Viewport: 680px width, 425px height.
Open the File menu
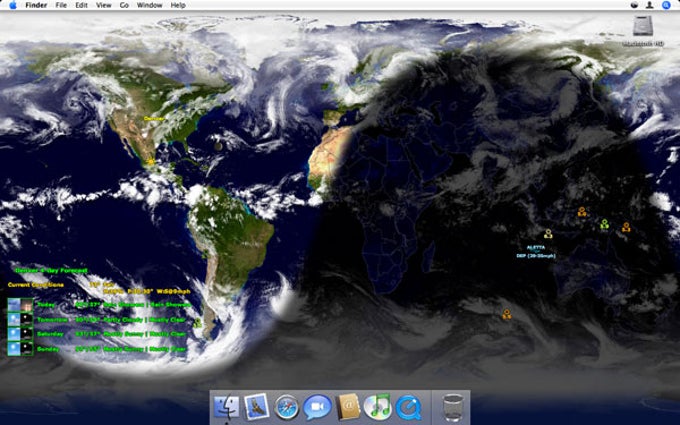point(61,5)
